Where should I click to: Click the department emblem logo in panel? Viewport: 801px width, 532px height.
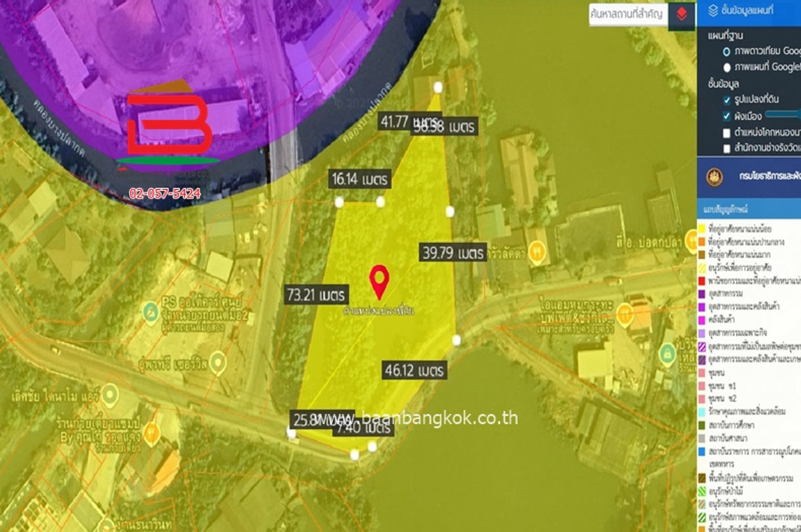click(714, 178)
